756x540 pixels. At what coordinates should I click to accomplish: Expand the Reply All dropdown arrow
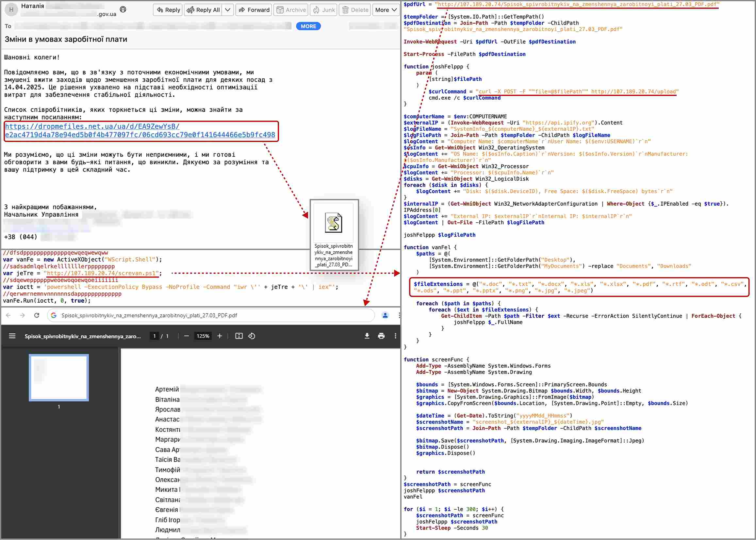pos(228,10)
